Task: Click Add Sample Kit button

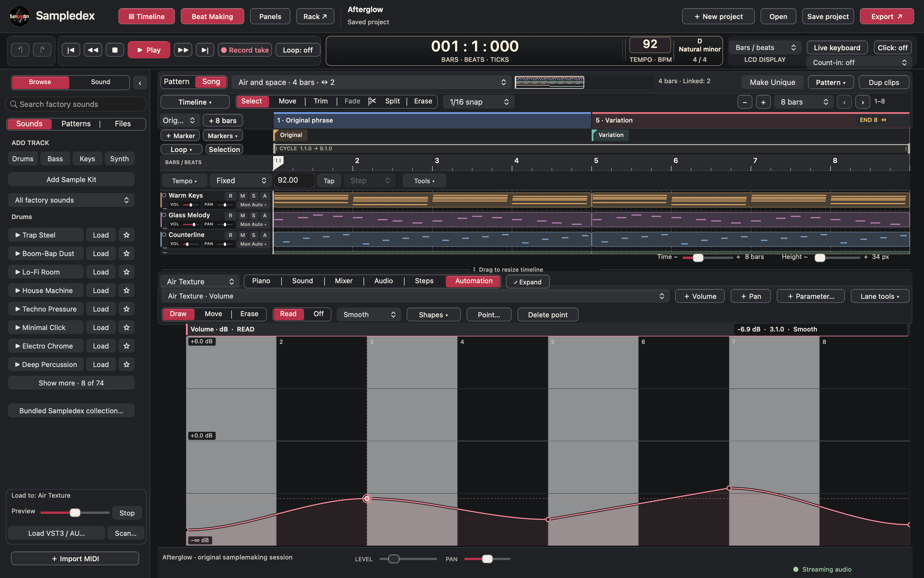Action: [71, 180]
